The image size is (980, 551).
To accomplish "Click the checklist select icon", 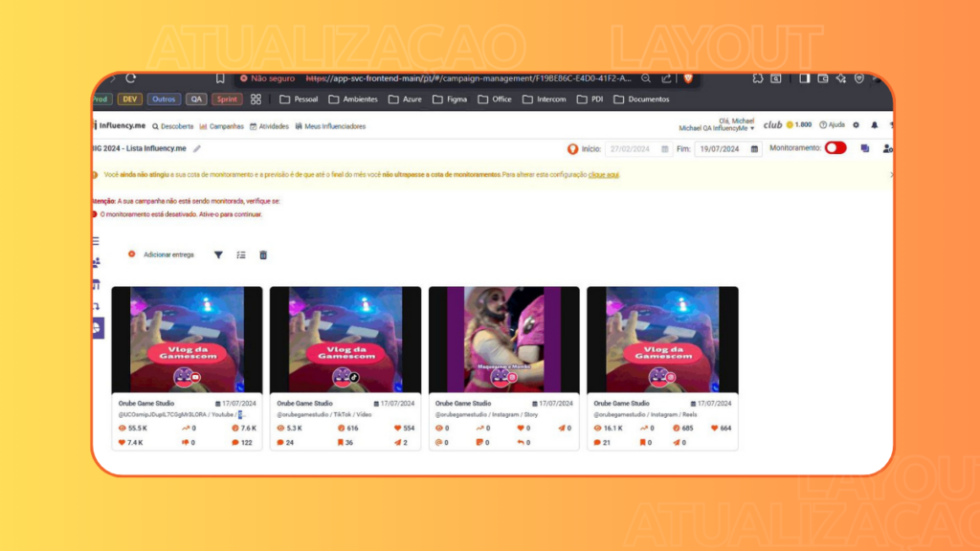I will pos(241,254).
